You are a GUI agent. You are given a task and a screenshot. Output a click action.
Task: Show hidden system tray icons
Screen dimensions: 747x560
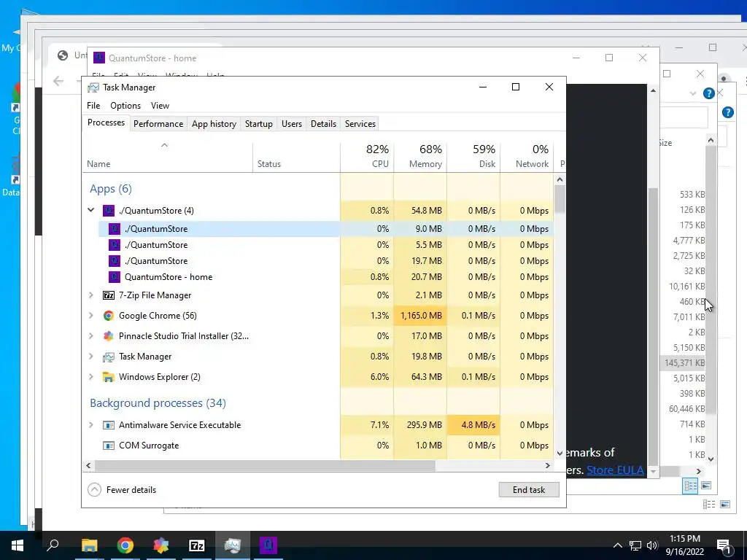(x=617, y=545)
